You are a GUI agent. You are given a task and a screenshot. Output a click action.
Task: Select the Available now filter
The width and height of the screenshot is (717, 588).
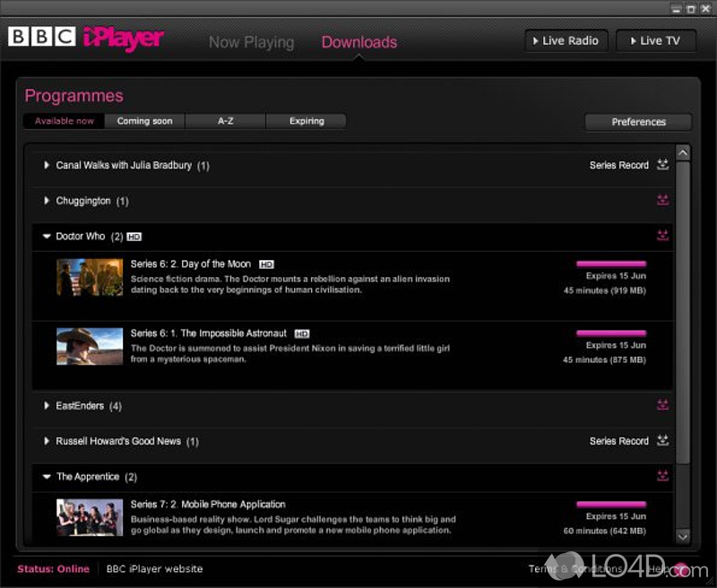pyautogui.click(x=63, y=121)
